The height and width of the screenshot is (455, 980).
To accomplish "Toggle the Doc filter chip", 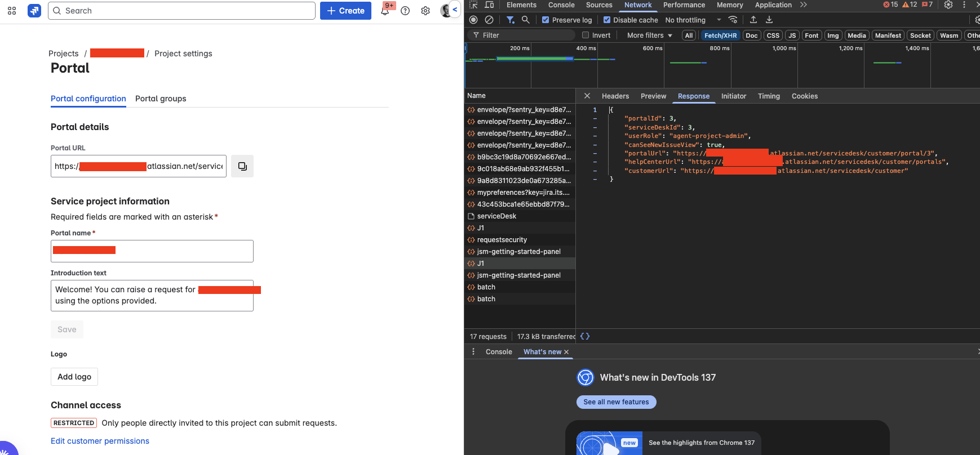I will pyautogui.click(x=752, y=35).
